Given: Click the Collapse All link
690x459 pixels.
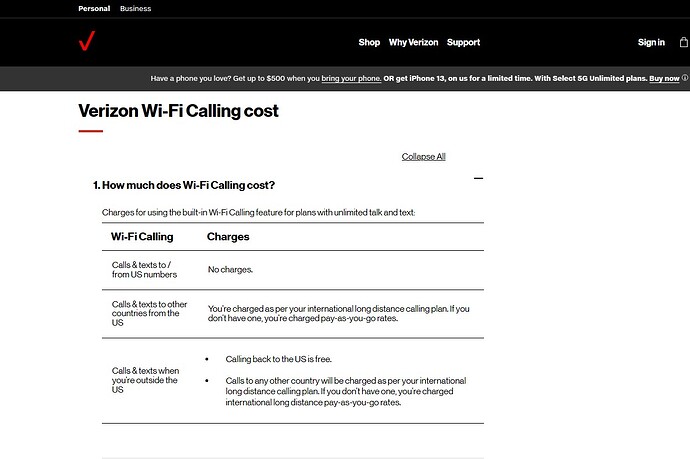Looking at the screenshot, I should [423, 157].
